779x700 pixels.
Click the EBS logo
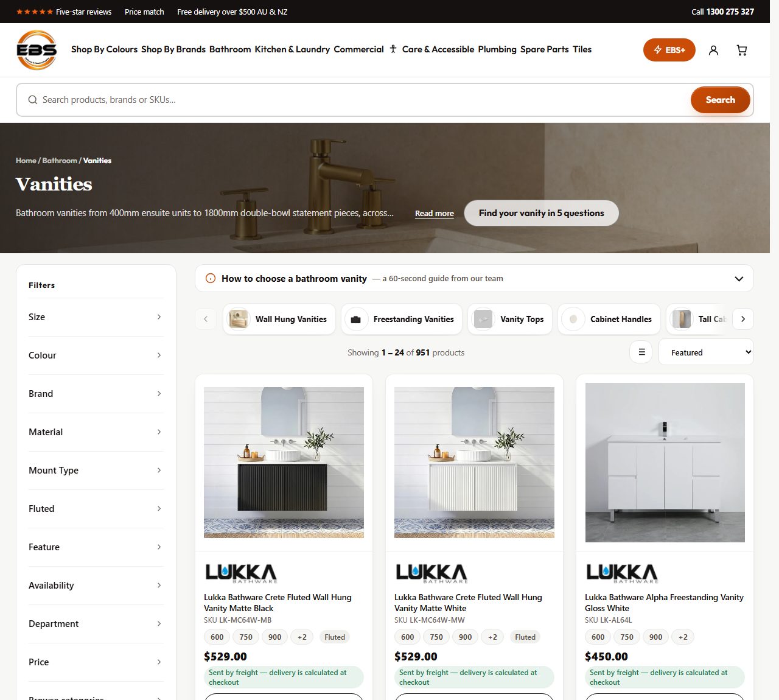coord(37,50)
